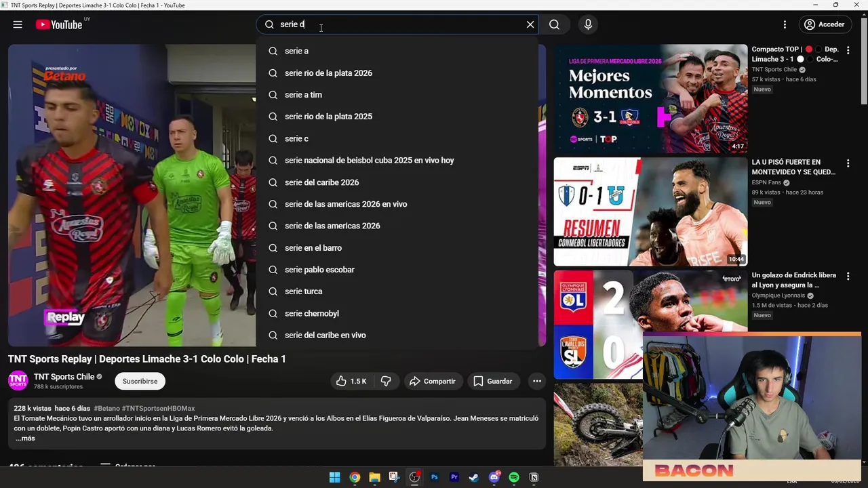Viewport: 868px width, 488px height.
Task: Launch Premiere Pro from taskbar
Action: tap(454, 478)
